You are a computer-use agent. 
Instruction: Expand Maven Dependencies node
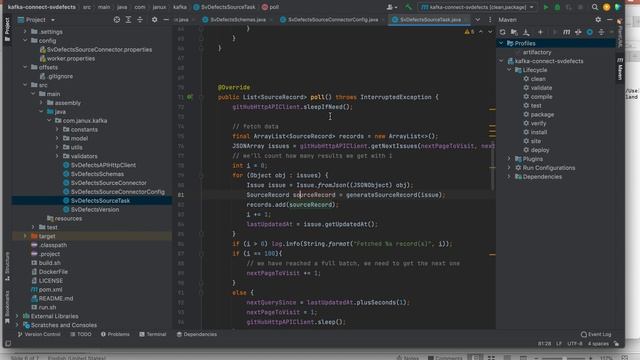click(509, 177)
